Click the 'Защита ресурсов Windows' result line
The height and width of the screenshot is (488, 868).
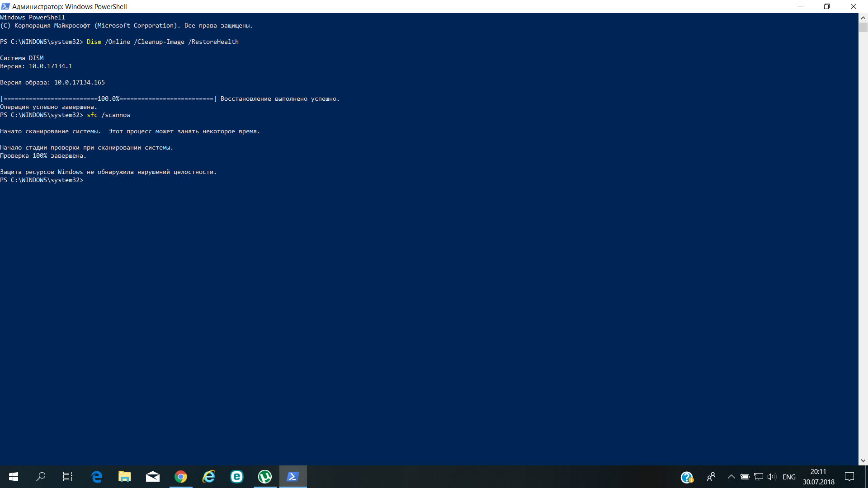point(108,172)
